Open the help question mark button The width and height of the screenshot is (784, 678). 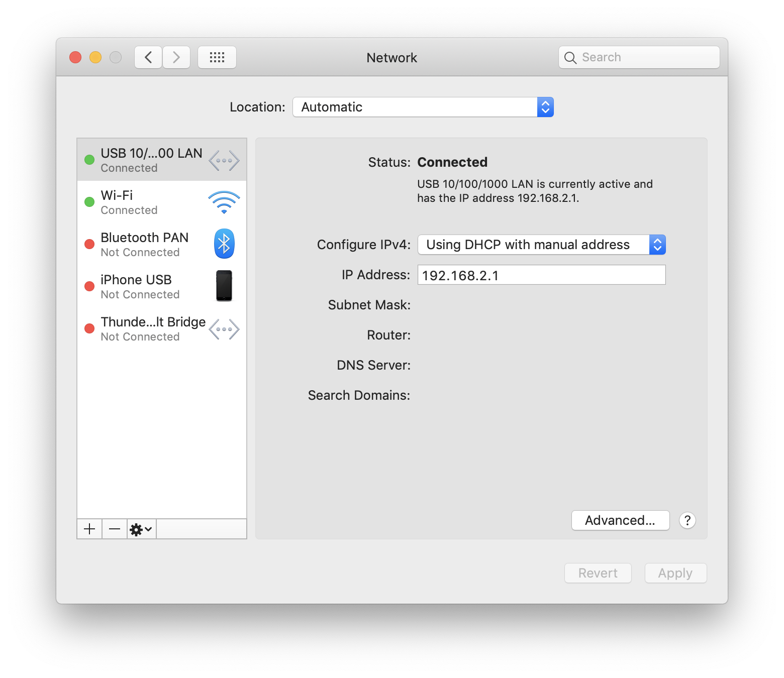[x=687, y=520]
